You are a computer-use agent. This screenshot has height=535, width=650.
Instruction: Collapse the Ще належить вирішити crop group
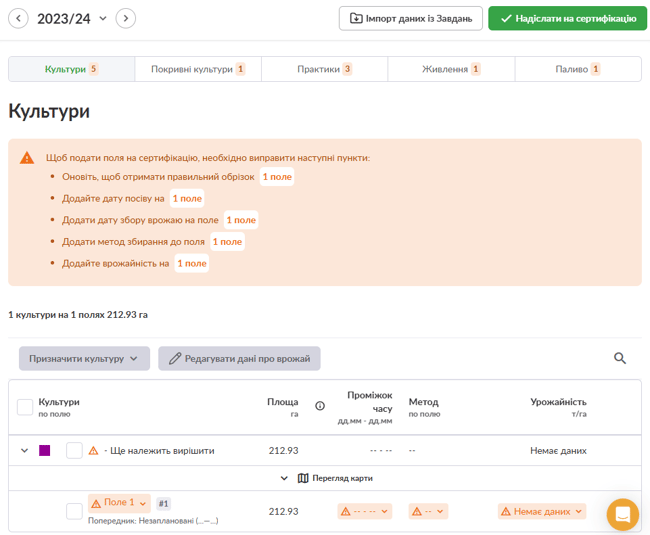click(x=25, y=451)
